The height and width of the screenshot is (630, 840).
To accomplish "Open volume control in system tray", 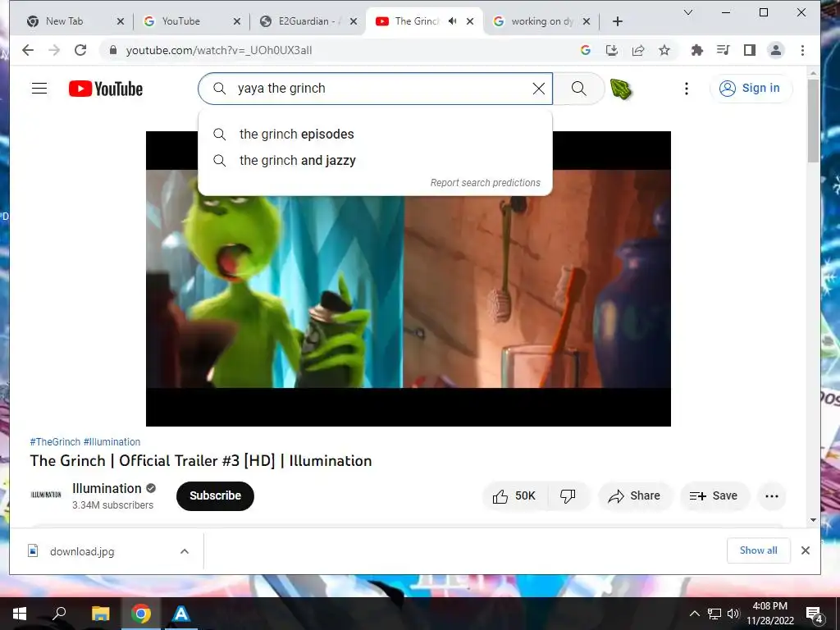I will [x=733, y=614].
